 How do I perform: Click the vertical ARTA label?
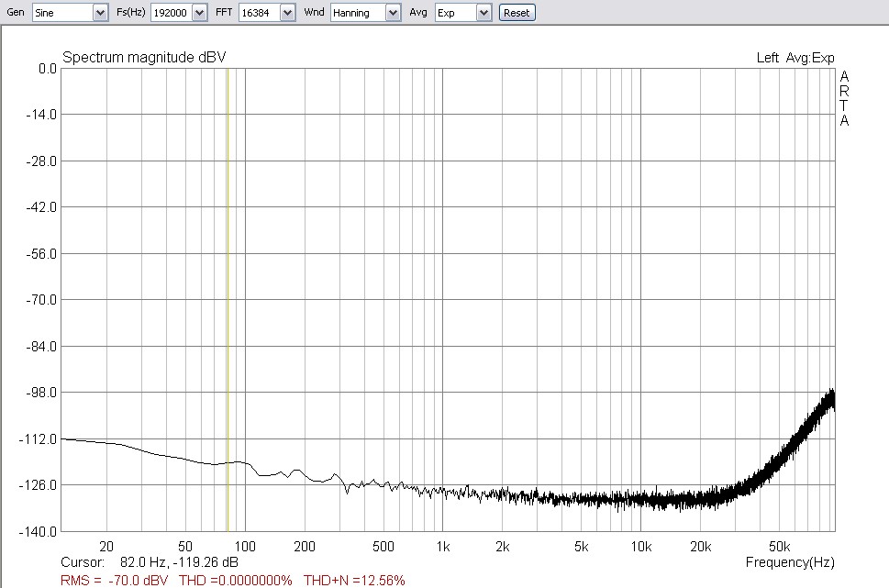coord(844,98)
